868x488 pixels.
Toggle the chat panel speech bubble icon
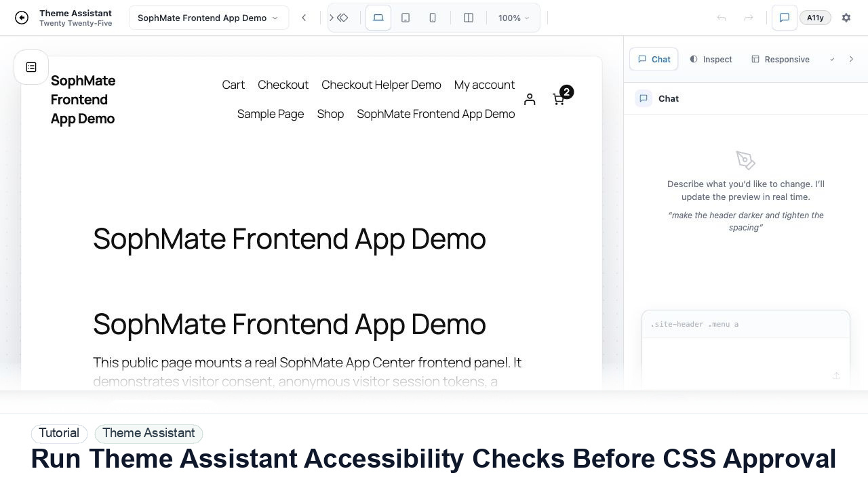coord(785,18)
